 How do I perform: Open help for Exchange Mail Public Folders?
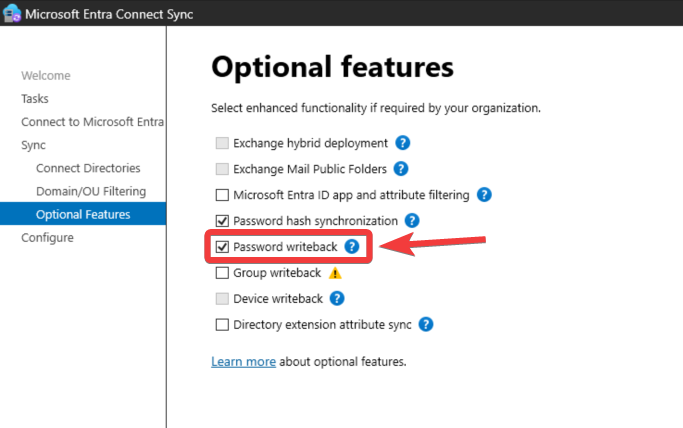[x=401, y=169]
